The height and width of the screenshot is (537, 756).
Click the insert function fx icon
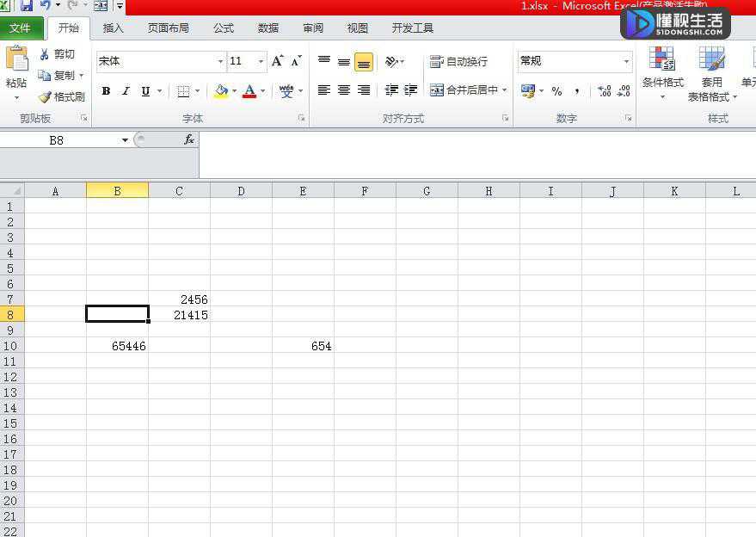click(189, 140)
